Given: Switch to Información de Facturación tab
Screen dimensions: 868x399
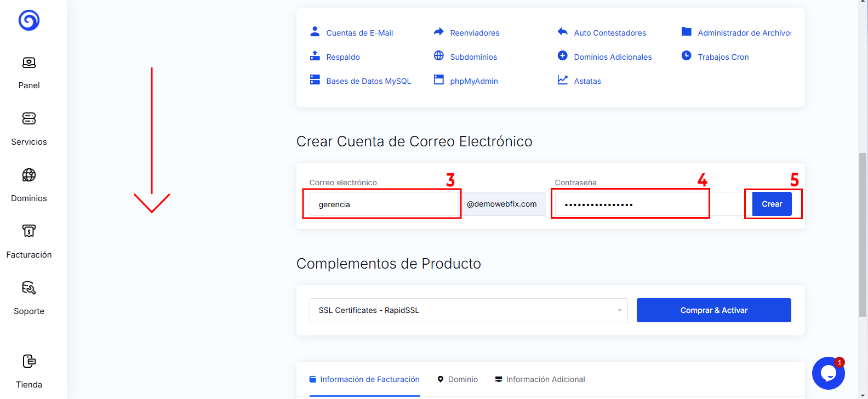Looking at the screenshot, I should tap(364, 379).
